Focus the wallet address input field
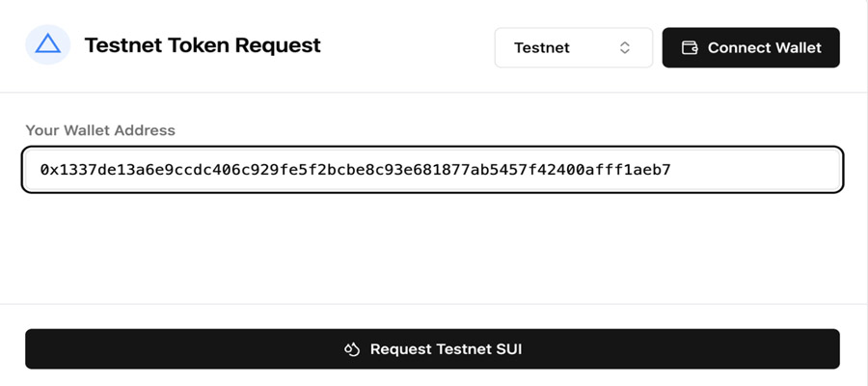The width and height of the screenshot is (868, 386). tap(432, 170)
